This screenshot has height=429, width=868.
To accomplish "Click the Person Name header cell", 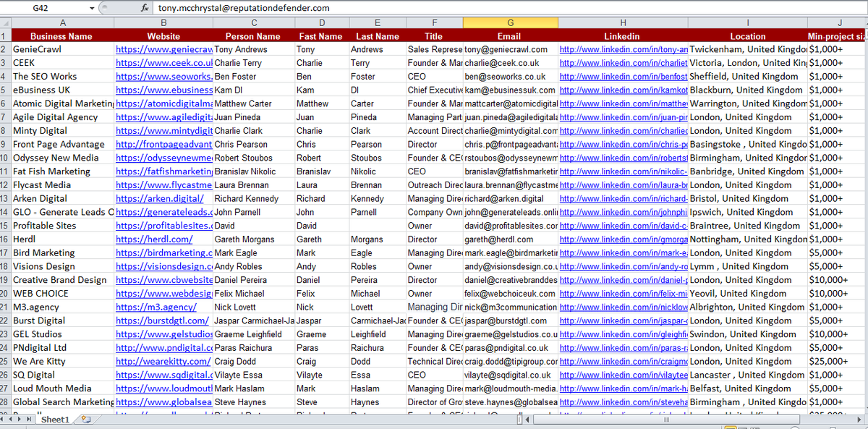I will pyautogui.click(x=253, y=36).
